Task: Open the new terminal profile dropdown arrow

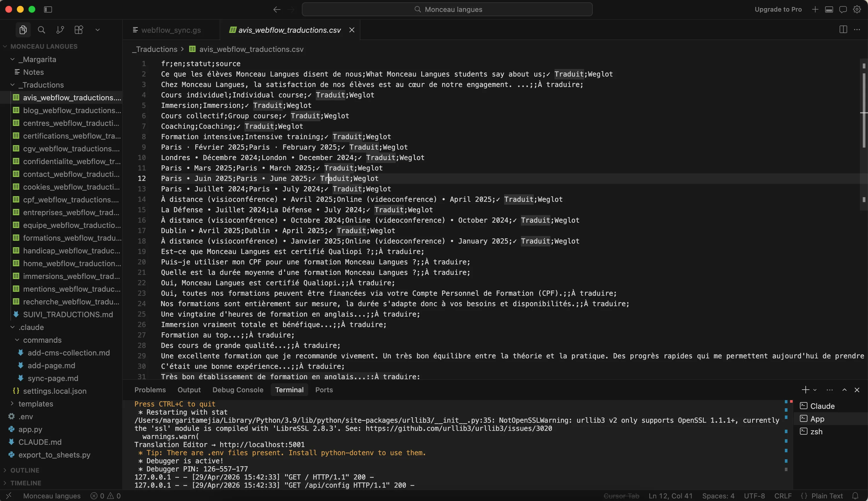Action: pos(815,390)
